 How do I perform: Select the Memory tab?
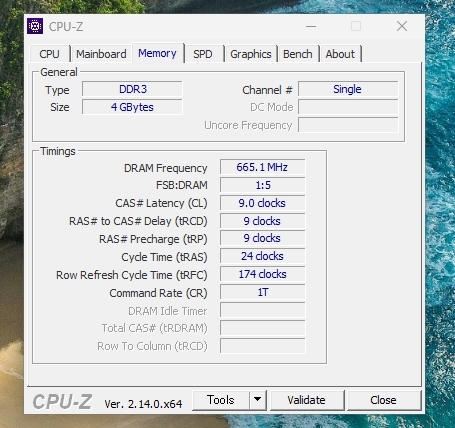pos(157,53)
